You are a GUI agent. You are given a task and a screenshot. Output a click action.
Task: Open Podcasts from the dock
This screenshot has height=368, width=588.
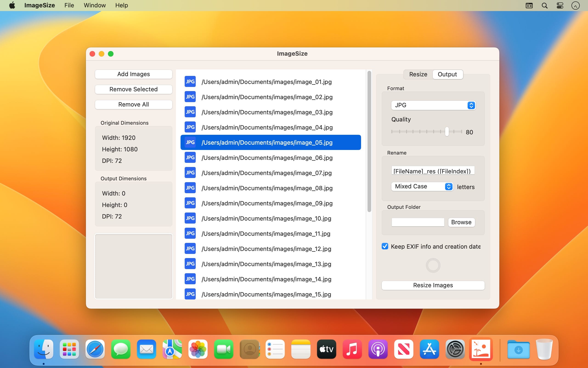pos(378,349)
